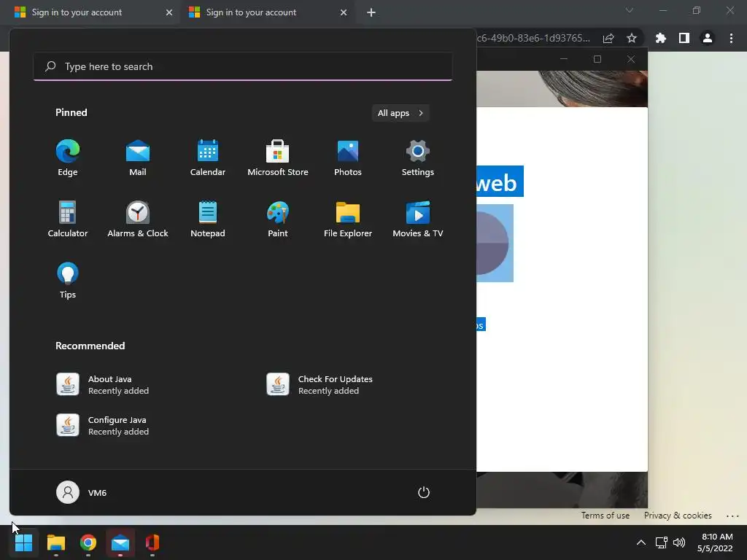
Task: Close the second Chrome tab
Action: 344,12
